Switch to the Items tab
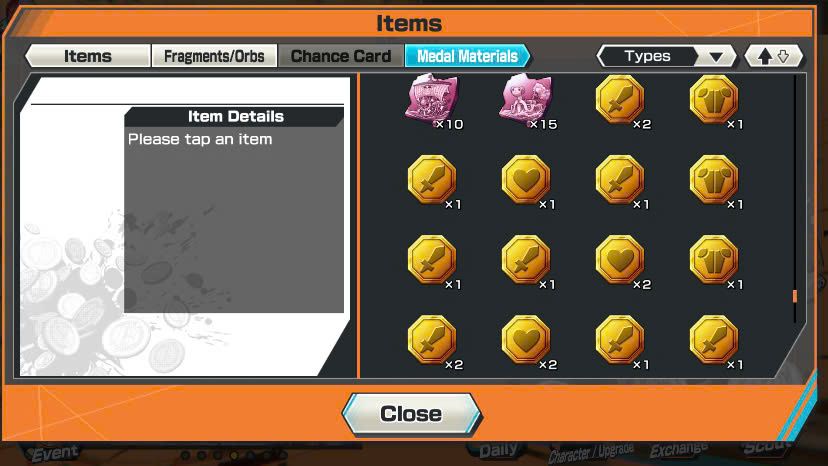The image size is (828, 466). tap(88, 55)
